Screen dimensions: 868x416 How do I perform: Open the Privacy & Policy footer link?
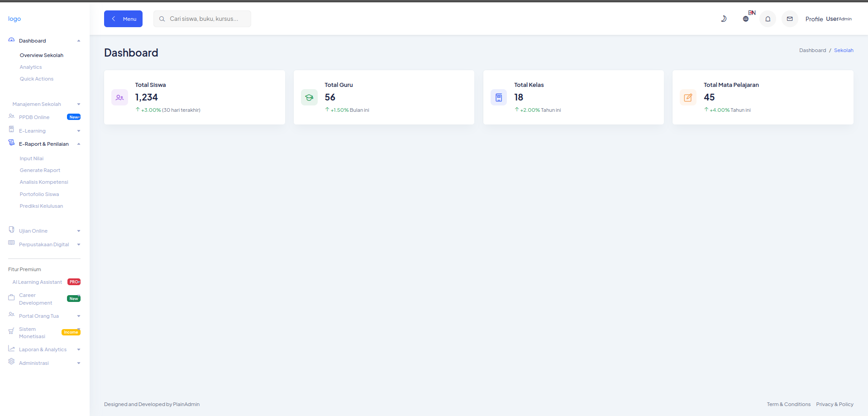coord(835,404)
